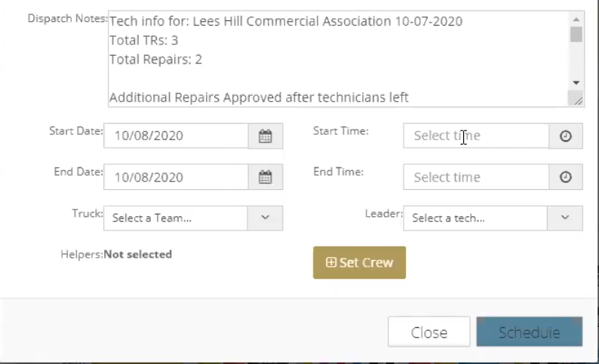Click the Dispatch Notes scrollbar thumb

click(576, 34)
